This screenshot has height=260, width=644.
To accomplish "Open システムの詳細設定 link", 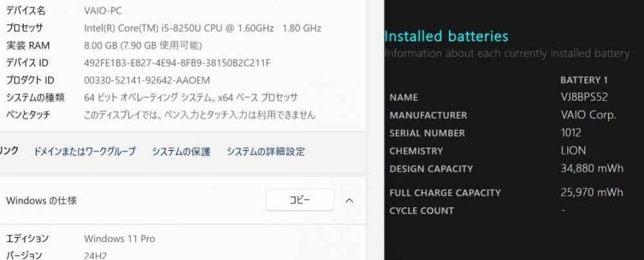I will pyautogui.click(x=266, y=152).
